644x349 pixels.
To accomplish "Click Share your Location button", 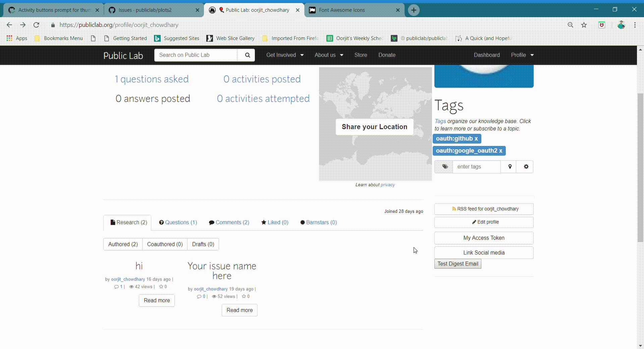I will [374, 127].
